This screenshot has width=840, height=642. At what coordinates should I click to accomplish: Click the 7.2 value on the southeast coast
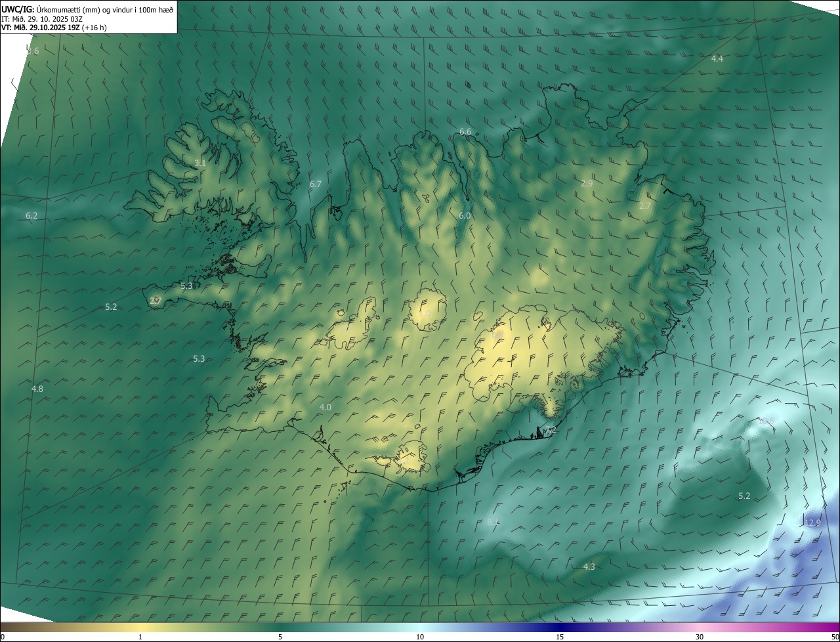pos(550,430)
